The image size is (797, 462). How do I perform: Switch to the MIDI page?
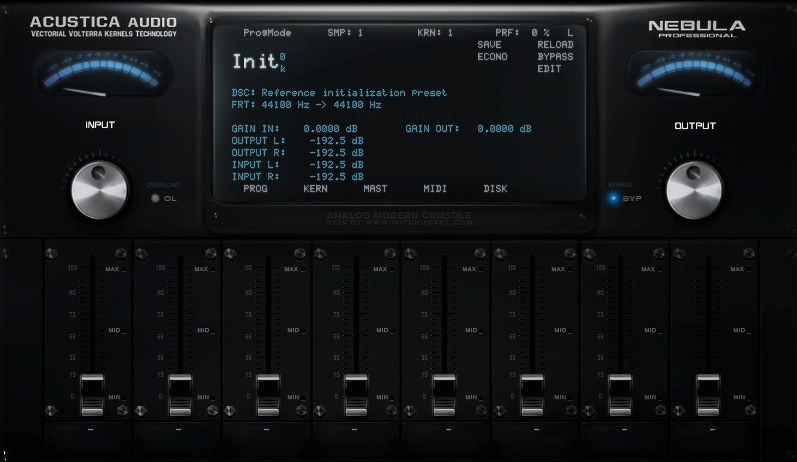435,189
